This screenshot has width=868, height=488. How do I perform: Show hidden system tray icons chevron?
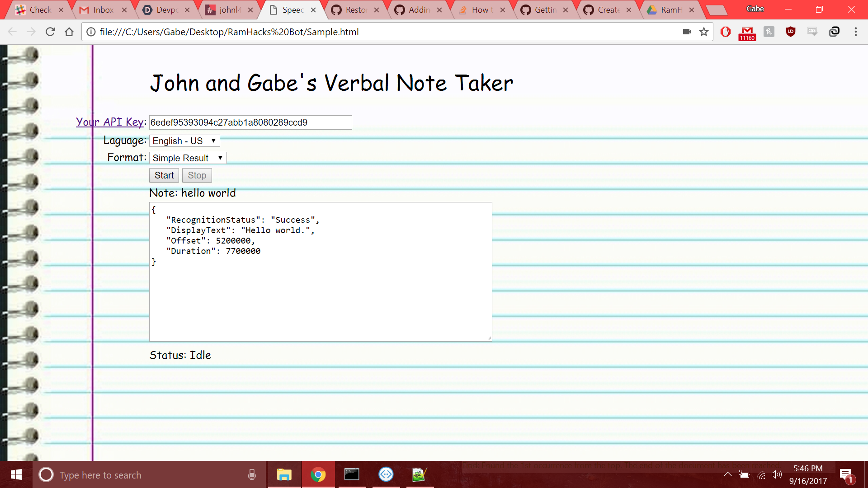(727, 474)
